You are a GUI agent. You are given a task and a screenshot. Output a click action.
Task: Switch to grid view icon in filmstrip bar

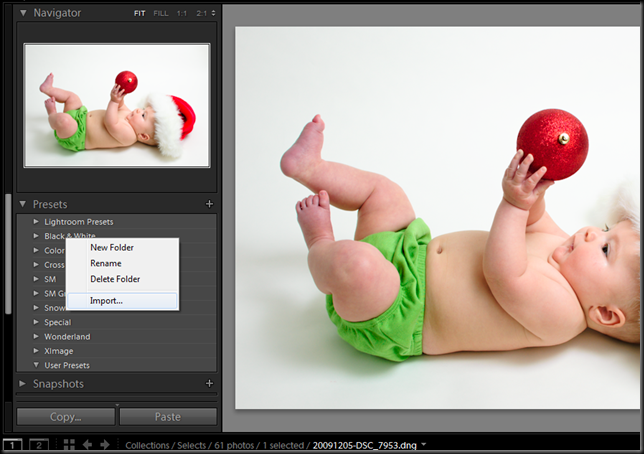tap(69, 445)
